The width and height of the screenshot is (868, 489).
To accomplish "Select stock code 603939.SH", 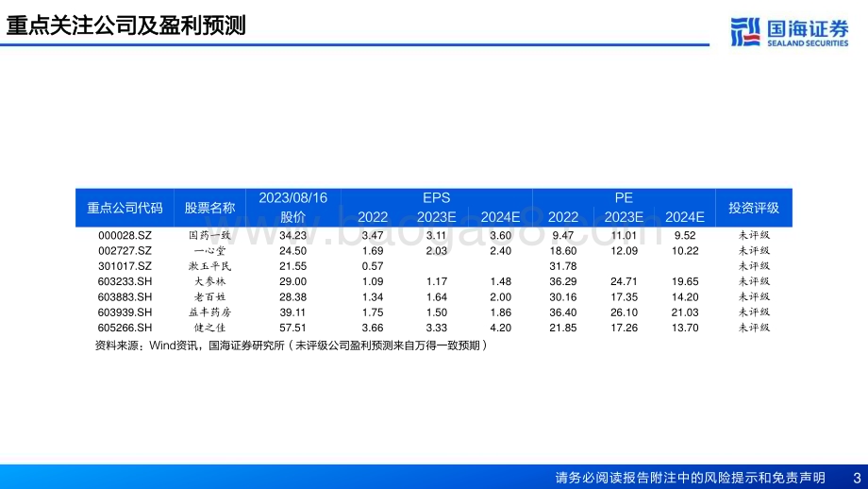I will click(125, 312).
